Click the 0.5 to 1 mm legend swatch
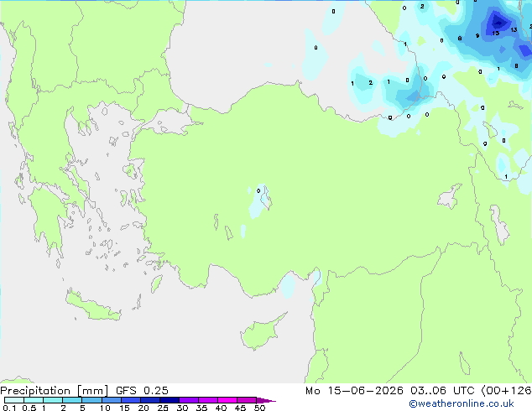 click(34, 400)
